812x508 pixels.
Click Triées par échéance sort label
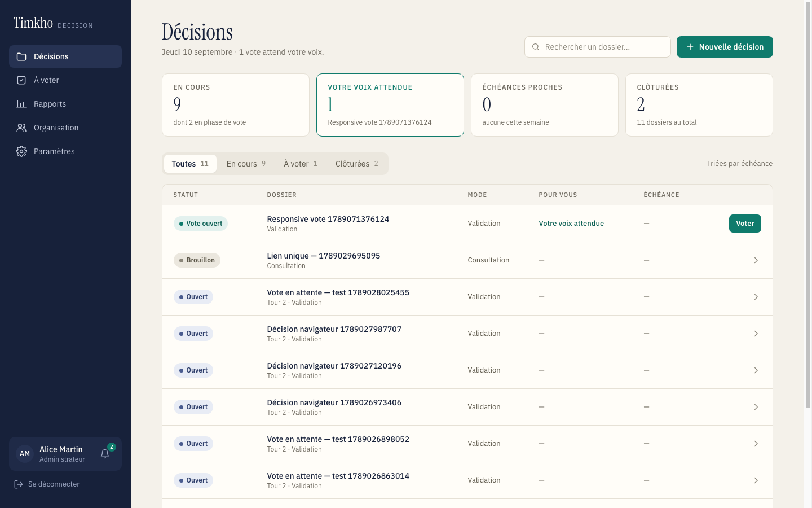740,164
